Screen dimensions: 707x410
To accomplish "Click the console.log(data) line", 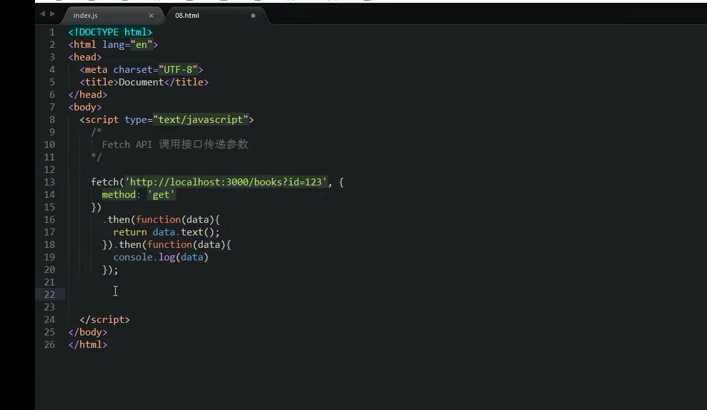I will pos(161,257).
